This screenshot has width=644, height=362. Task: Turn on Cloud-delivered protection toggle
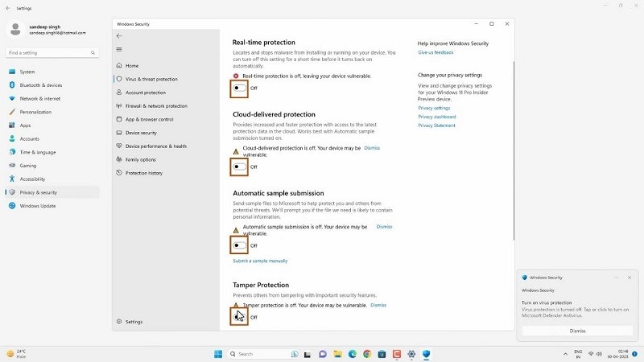tap(239, 167)
